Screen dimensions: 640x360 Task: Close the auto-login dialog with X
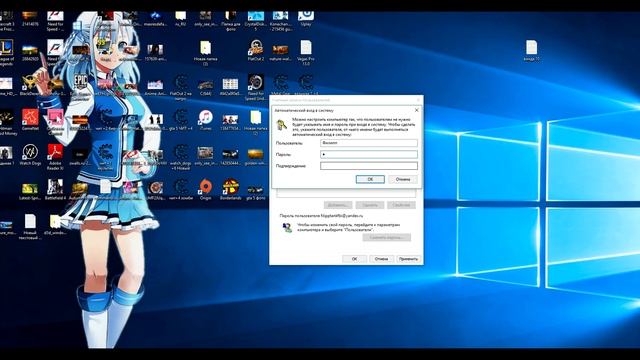coord(416,110)
